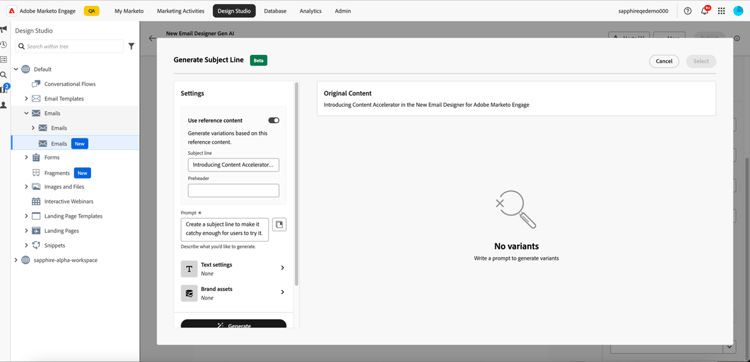Click the tree filter funnel icon
The height and width of the screenshot is (362, 750).
132,46
